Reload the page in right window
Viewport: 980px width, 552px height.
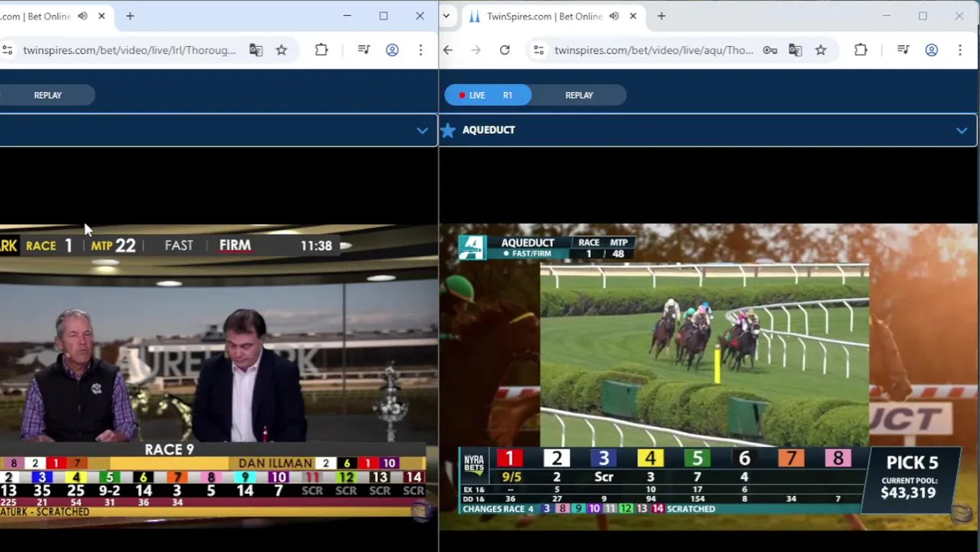[x=505, y=50]
